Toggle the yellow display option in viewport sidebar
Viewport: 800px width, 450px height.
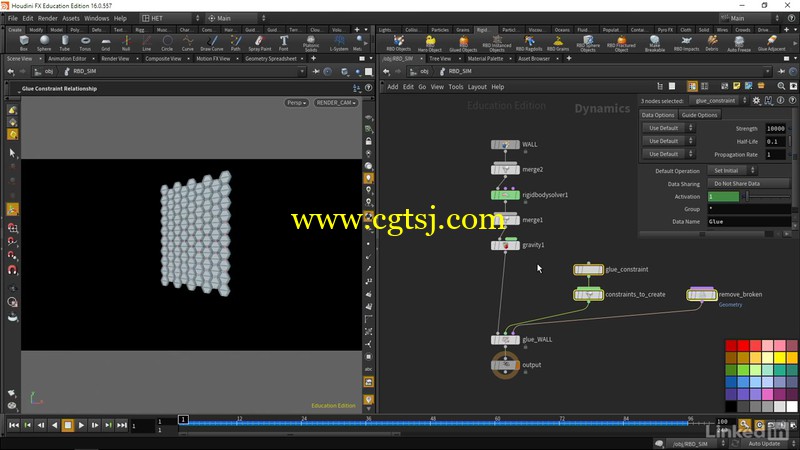(368, 178)
